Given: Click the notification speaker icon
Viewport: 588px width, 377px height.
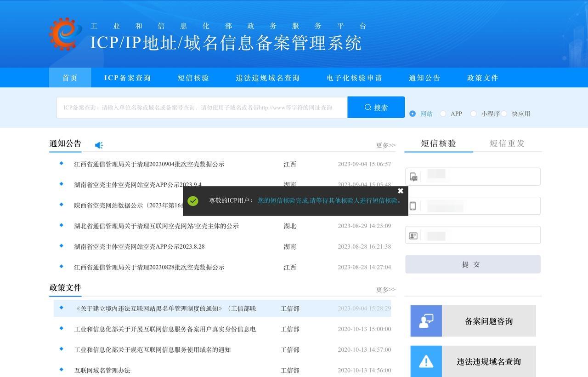Looking at the screenshot, I should [x=99, y=145].
